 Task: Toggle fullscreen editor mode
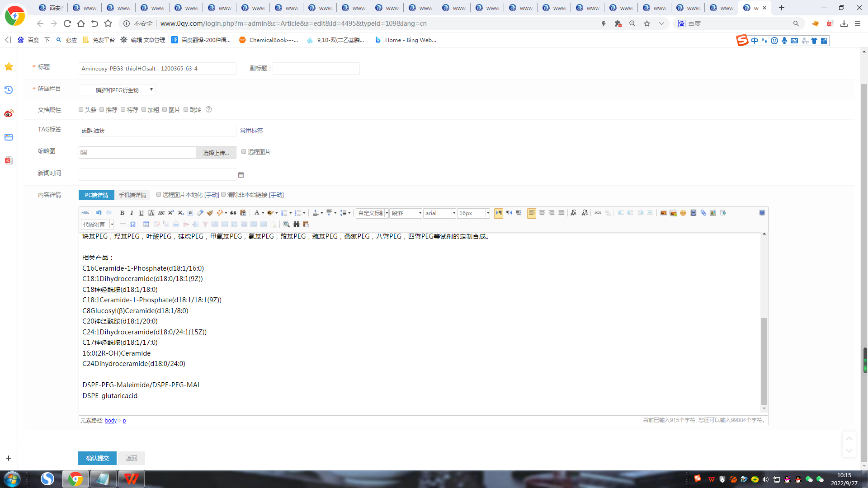pyautogui.click(x=762, y=213)
